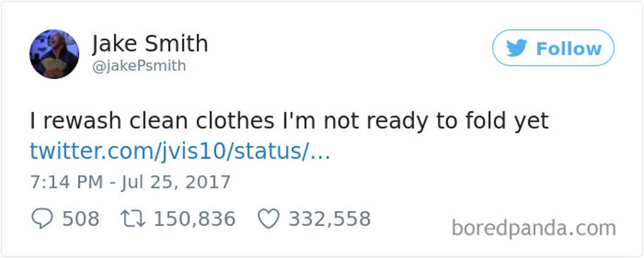Click the boredpanda.com watermark
The width and height of the screenshot is (644, 258).
coord(534,228)
